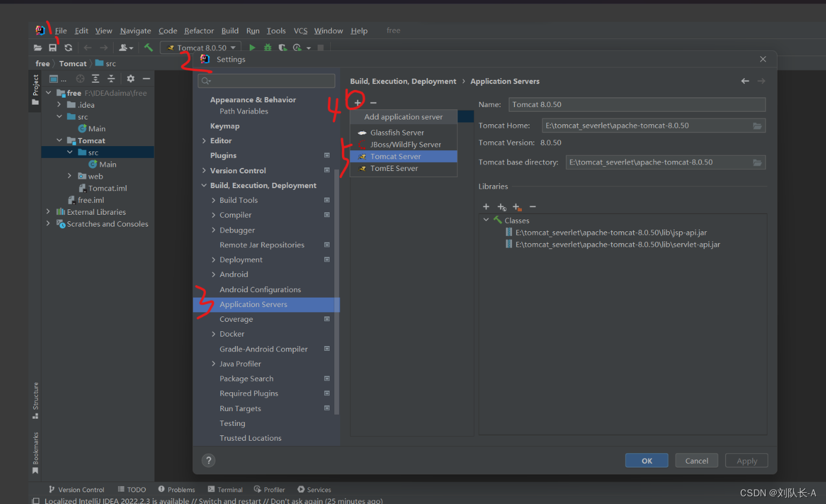Choose Tomcat Server in popup list

tap(404, 156)
